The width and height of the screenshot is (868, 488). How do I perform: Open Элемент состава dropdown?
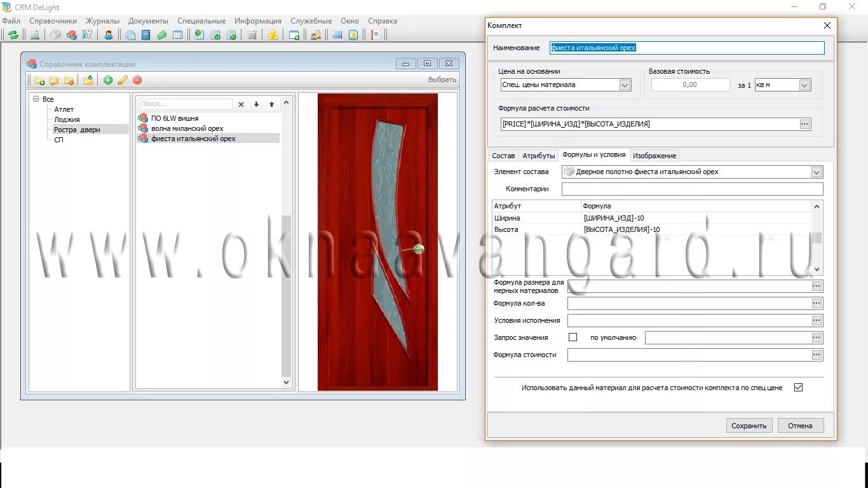(817, 172)
